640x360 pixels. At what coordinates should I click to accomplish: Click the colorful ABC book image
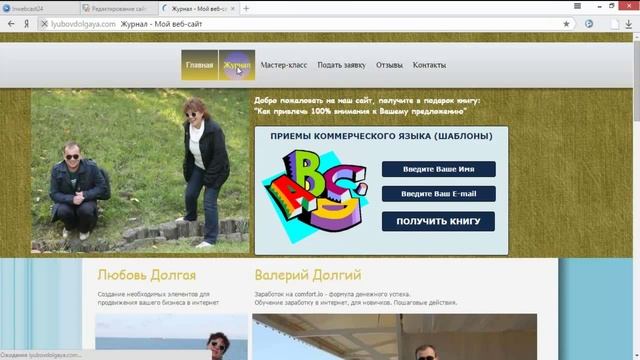click(x=316, y=196)
